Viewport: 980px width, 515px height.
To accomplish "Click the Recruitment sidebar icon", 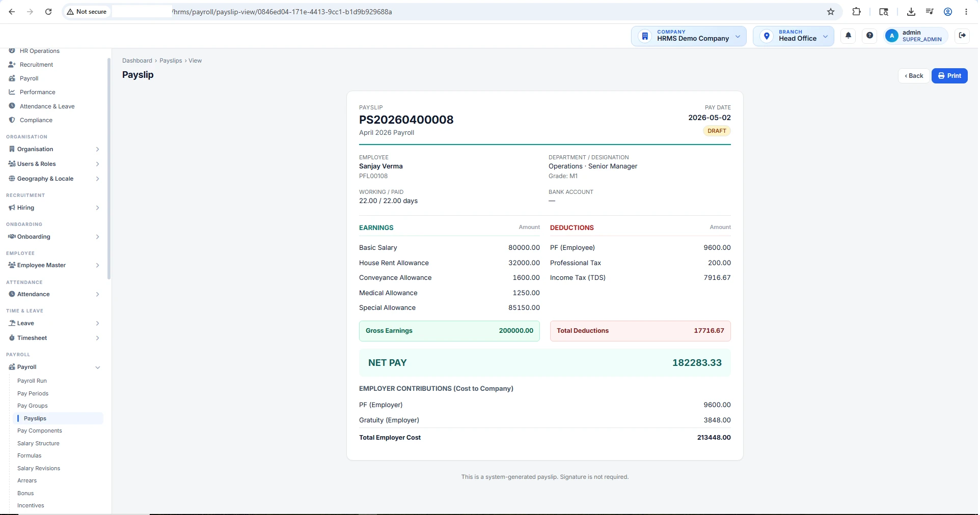I will coord(12,65).
